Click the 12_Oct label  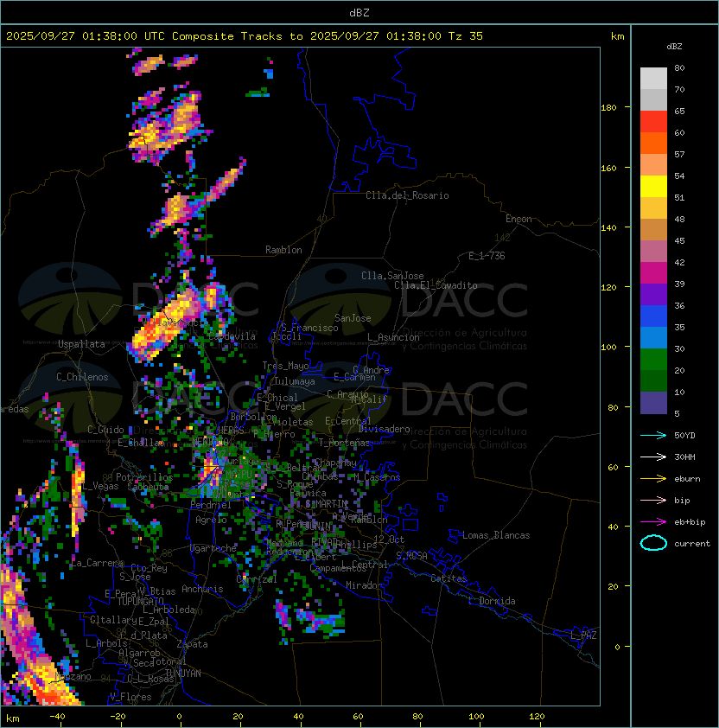tap(389, 540)
